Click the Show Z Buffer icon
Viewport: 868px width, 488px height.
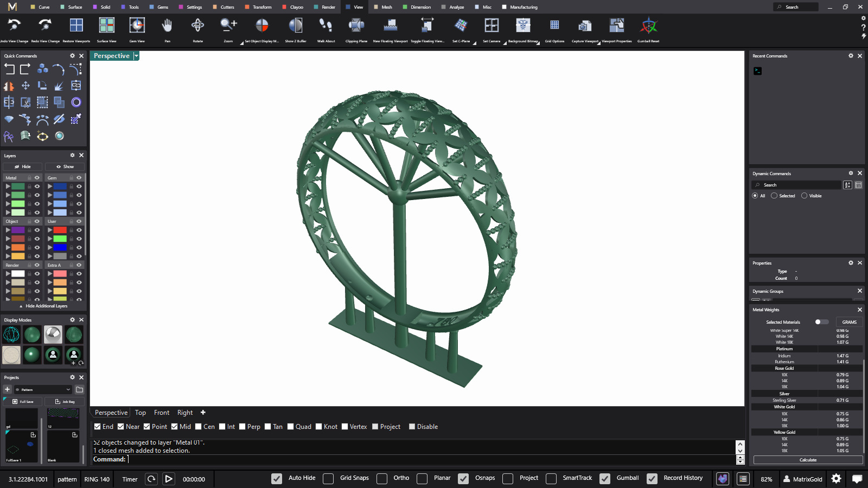[296, 25]
